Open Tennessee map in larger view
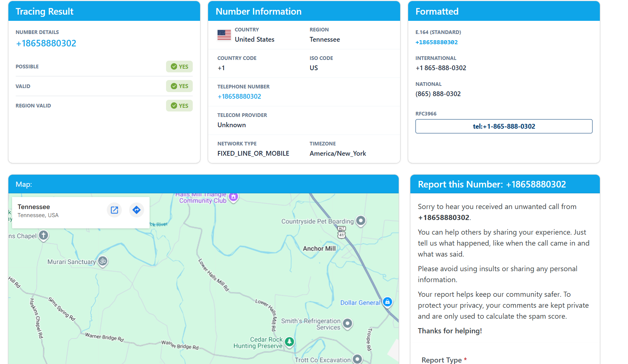 click(114, 210)
